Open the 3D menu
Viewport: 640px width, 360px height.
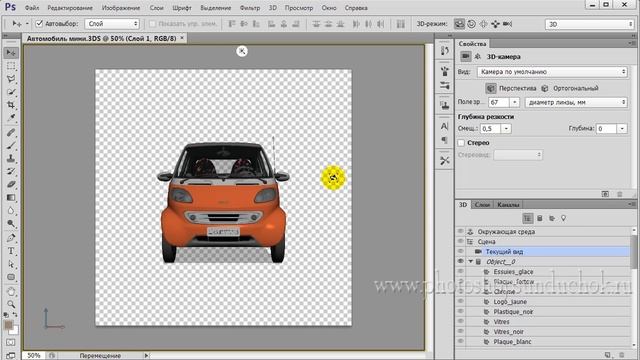tap(273, 8)
